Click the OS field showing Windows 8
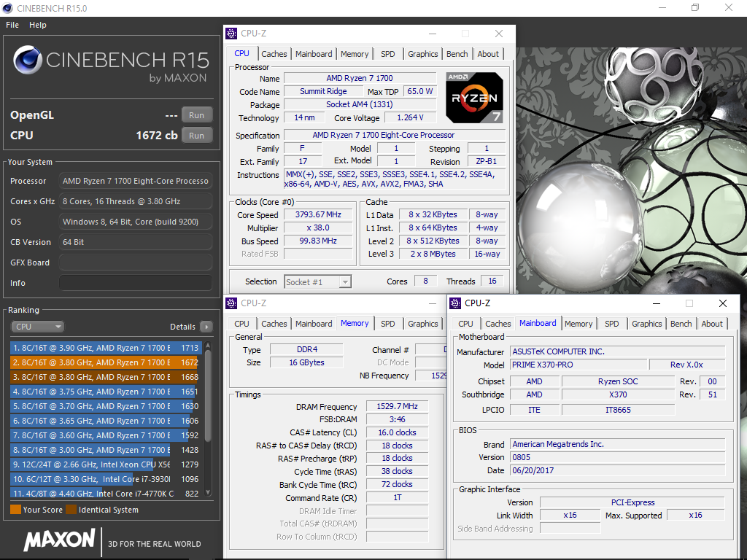 click(x=135, y=222)
